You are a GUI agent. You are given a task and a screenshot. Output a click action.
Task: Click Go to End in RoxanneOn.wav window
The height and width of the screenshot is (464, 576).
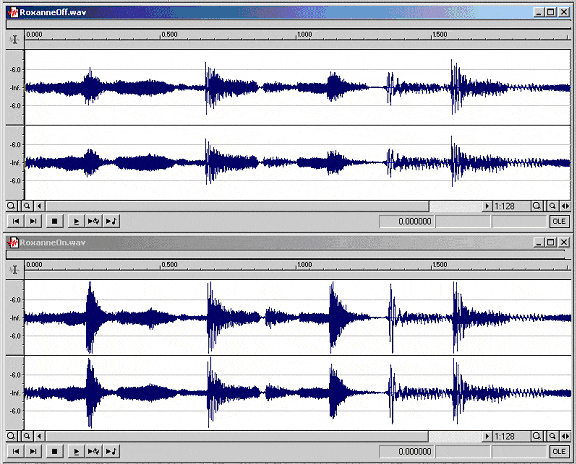click(x=33, y=451)
